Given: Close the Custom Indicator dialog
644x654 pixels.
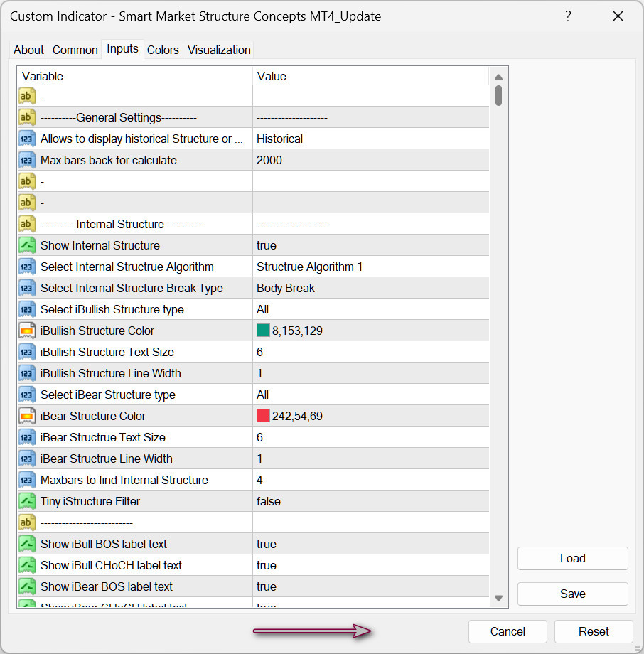Looking at the screenshot, I should 618,16.
